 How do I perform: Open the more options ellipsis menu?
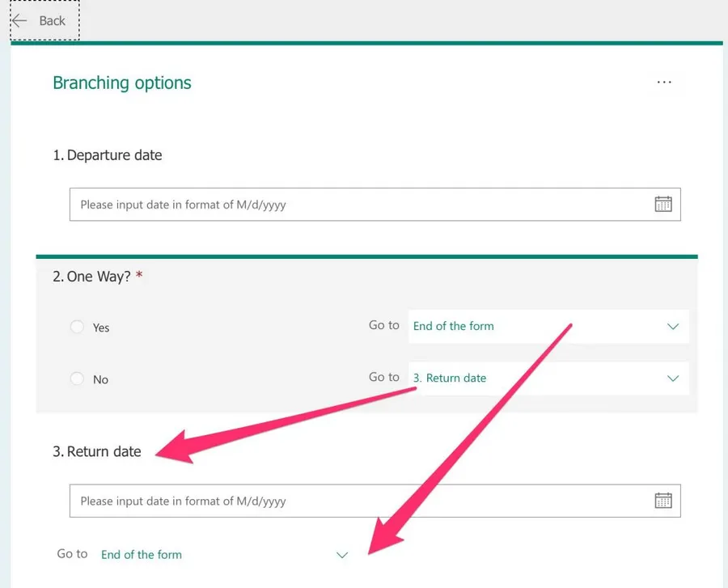(664, 82)
